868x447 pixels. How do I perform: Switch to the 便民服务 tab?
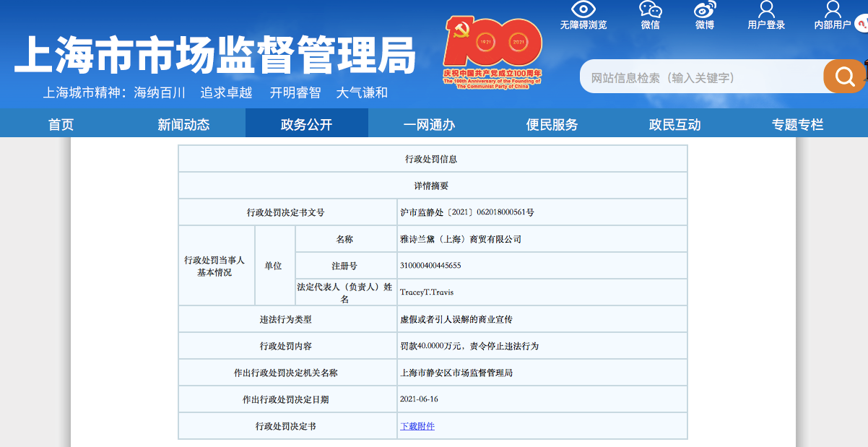552,123
